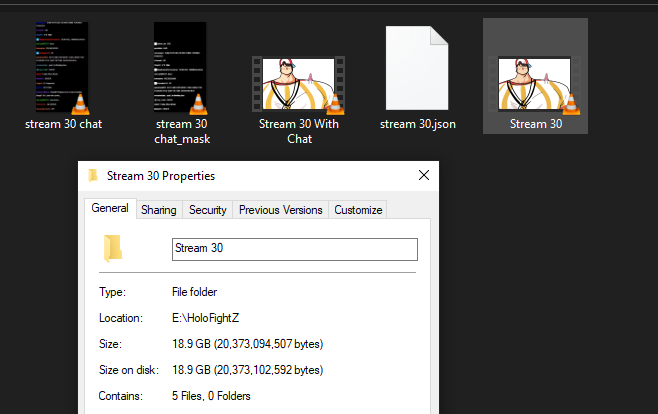Screen dimensions: 658x414
Task: Open the Sharing tab
Action: (159, 210)
